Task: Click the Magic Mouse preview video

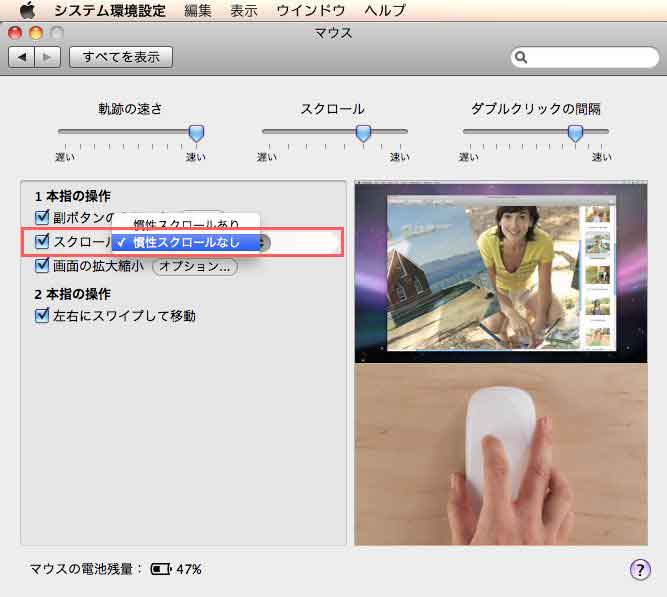Action: (500, 362)
